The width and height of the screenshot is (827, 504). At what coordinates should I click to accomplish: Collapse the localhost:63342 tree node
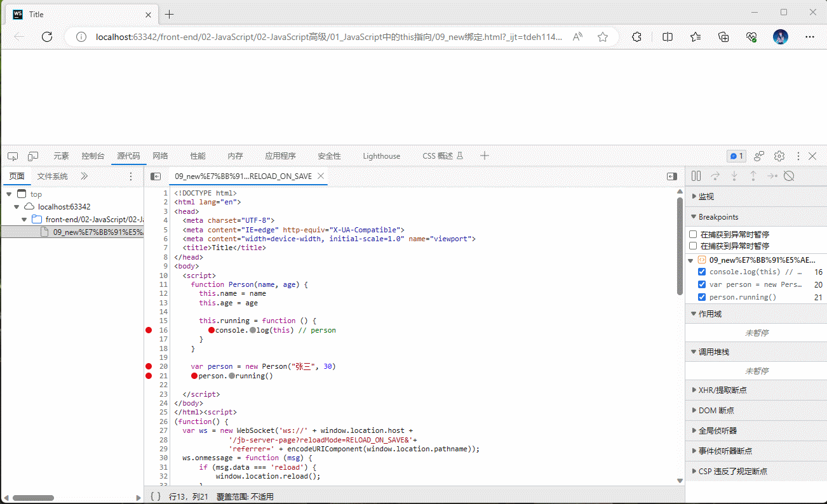tap(17, 207)
